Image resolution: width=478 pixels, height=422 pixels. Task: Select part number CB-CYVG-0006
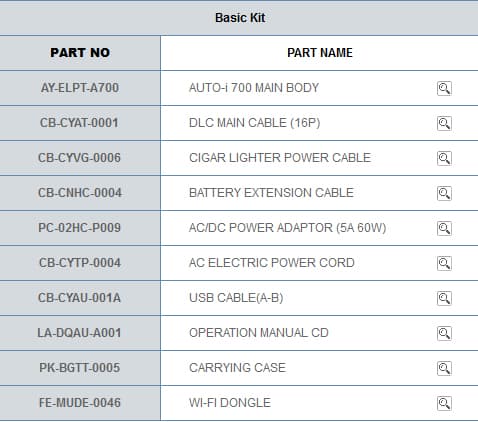[x=79, y=158]
